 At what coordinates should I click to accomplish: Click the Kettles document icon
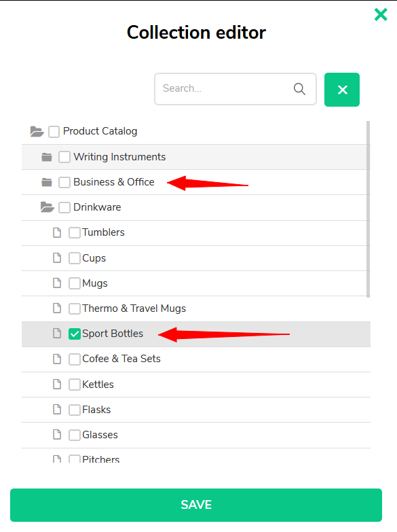point(57,384)
